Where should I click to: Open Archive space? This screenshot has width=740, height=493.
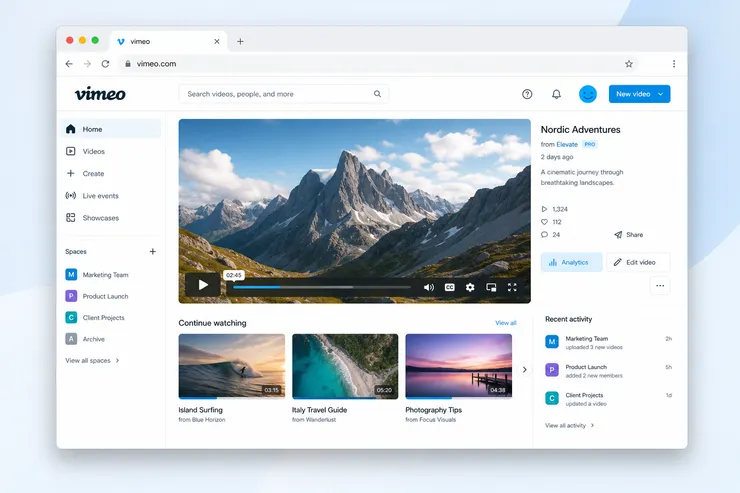click(85, 339)
